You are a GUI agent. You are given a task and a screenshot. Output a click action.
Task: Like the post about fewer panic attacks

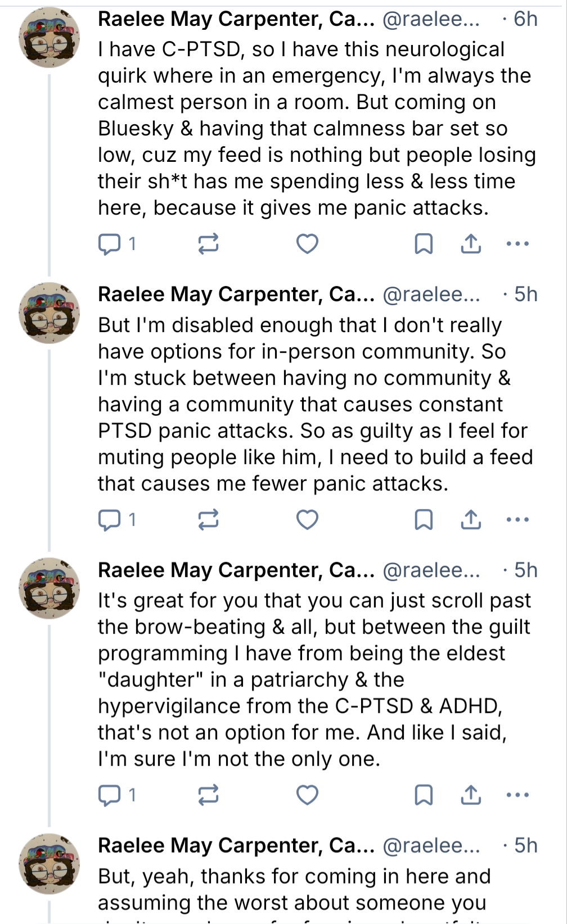(307, 520)
